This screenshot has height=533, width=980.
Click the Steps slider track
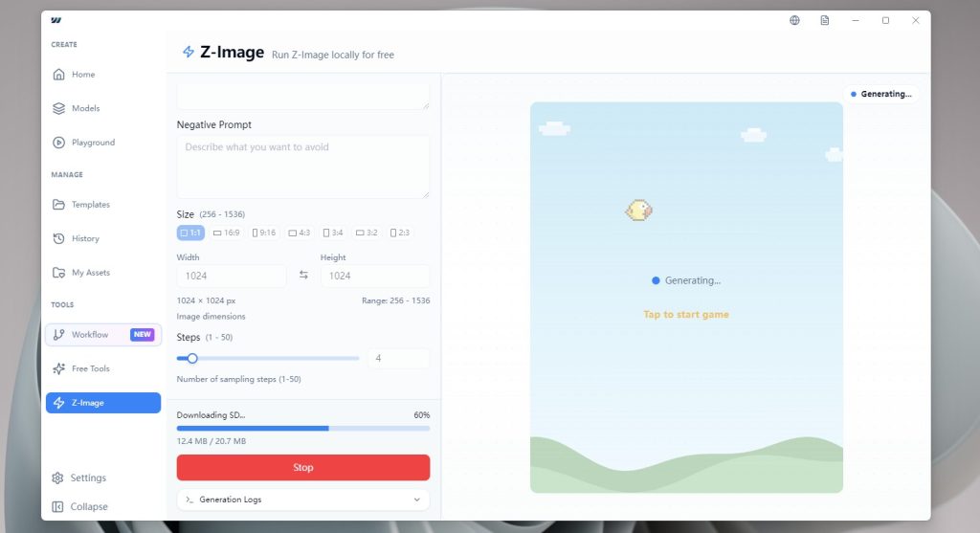point(268,358)
